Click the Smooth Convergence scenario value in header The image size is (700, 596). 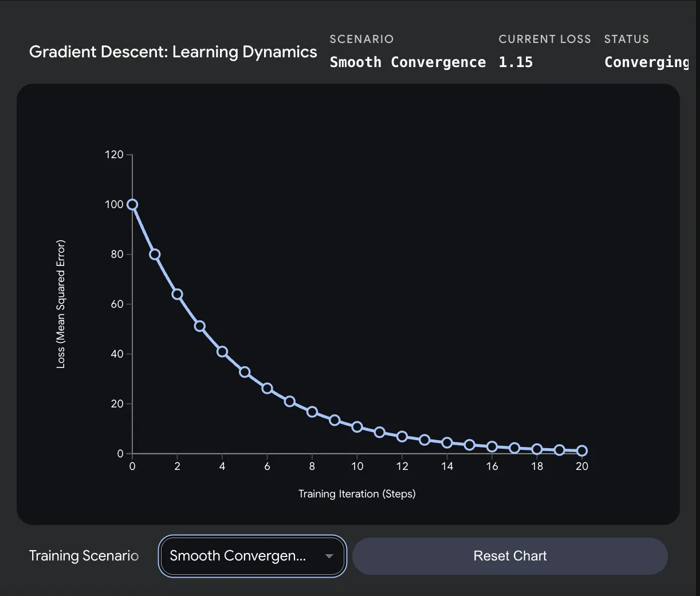[408, 62]
